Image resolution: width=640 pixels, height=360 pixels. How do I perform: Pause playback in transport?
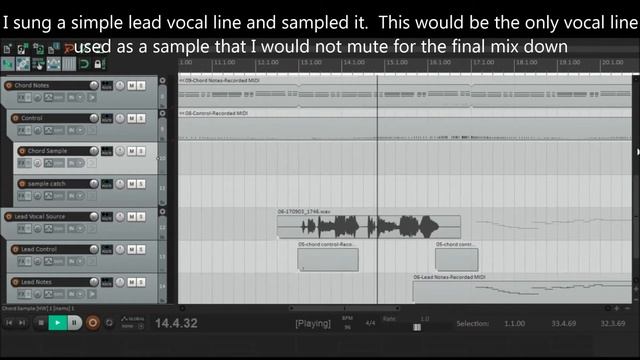click(74, 323)
